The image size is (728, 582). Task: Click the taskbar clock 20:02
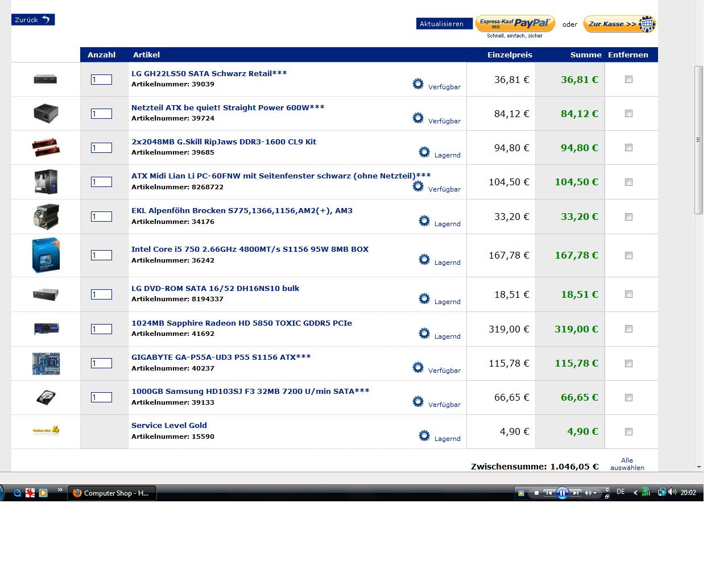pyautogui.click(x=688, y=493)
